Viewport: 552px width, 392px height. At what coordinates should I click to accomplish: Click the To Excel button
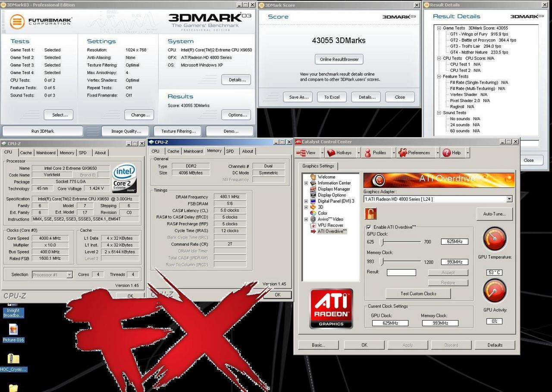(332, 97)
